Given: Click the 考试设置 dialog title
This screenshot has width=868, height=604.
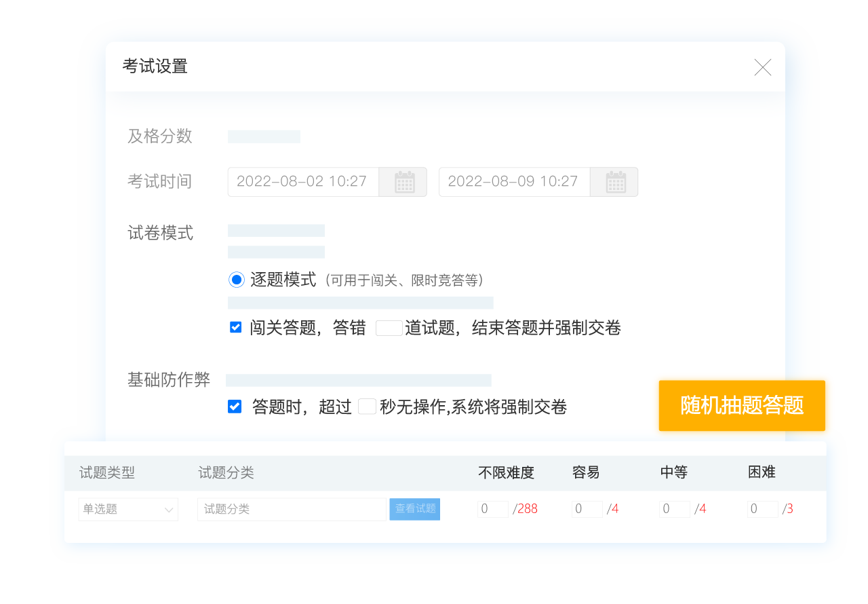Looking at the screenshot, I should tap(155, 67).
